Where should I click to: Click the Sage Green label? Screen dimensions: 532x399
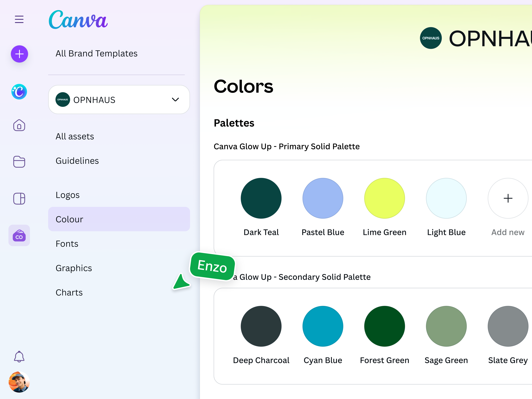pyautogui.click(x=446, y=360)
